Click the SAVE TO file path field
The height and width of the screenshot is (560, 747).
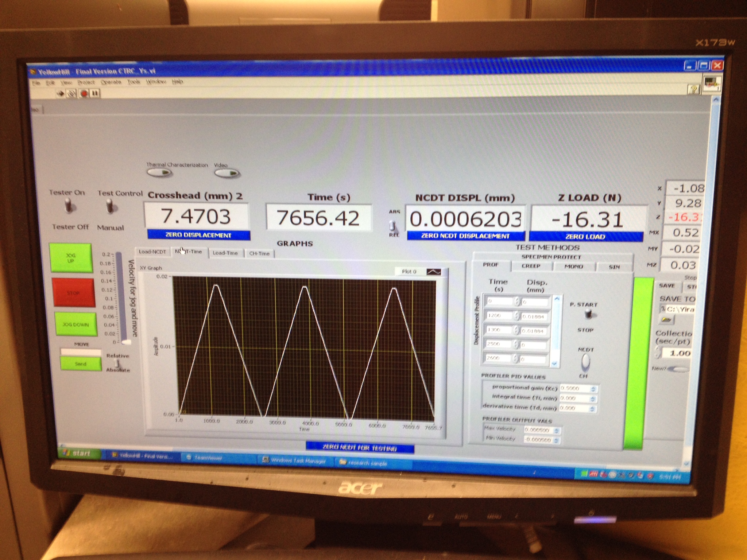tap(678, 309)
